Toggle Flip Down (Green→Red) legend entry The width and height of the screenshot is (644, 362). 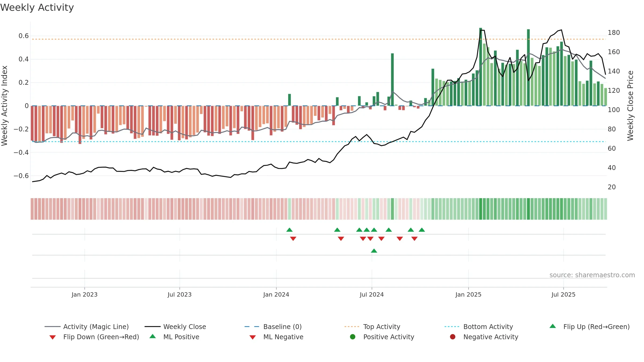[94, 337]
